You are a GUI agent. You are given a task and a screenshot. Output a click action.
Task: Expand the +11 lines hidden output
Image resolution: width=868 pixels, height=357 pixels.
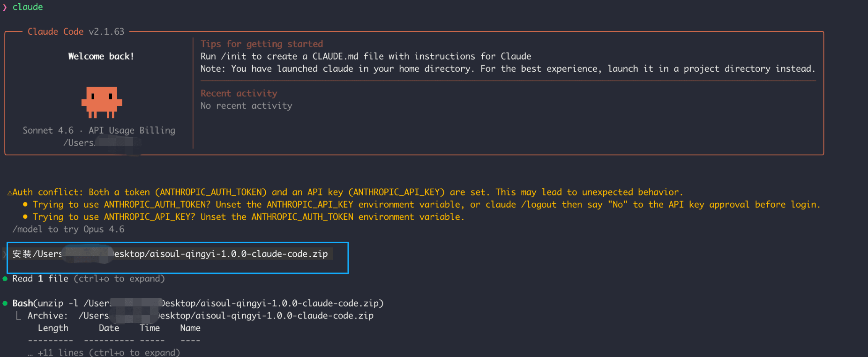point(104,352)
